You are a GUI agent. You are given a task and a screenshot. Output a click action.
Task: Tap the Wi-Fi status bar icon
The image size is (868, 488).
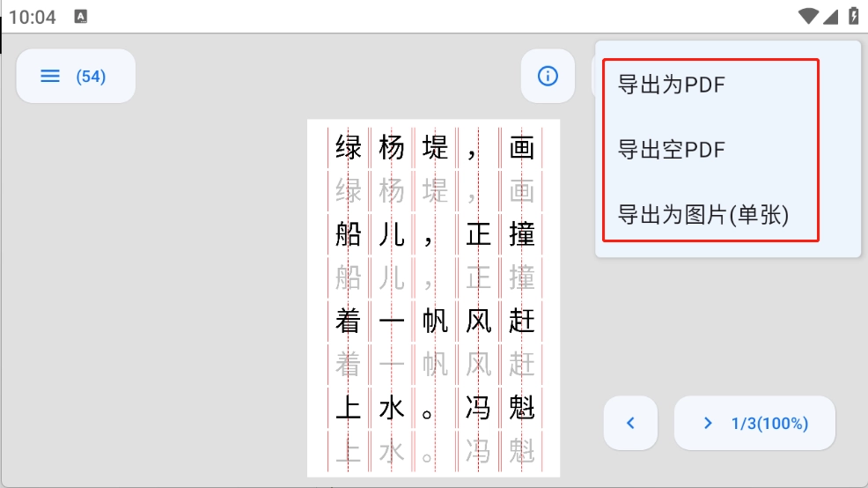807,16
